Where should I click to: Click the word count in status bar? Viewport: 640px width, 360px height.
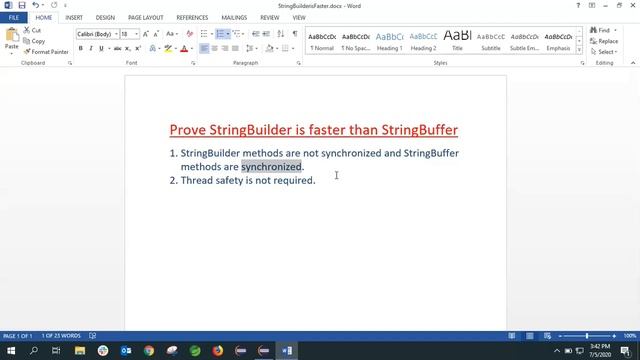[x=61, y=336]
